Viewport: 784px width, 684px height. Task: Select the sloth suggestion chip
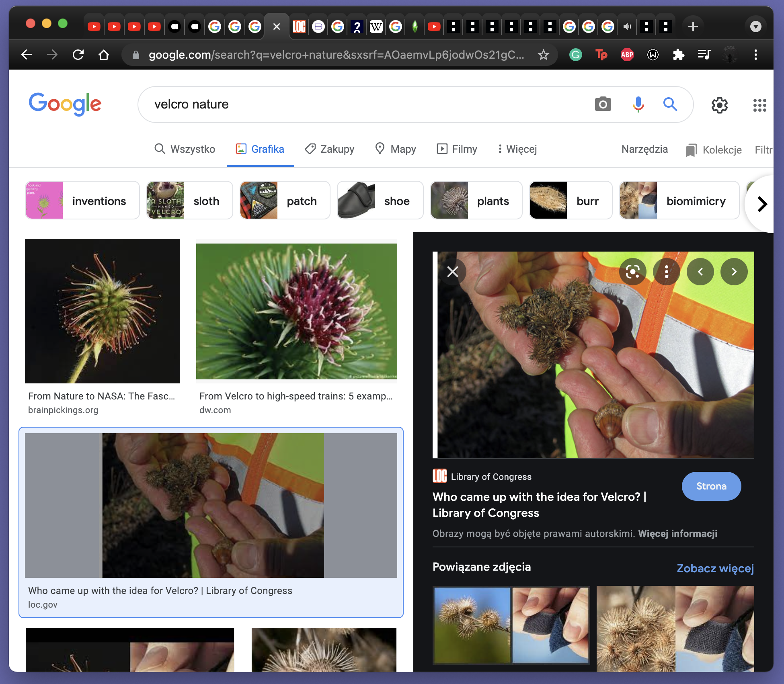coord(189,200)
